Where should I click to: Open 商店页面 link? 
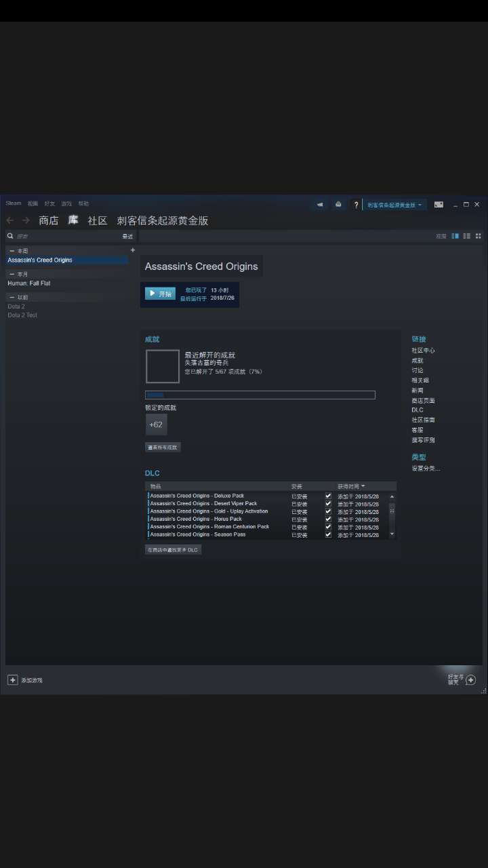pyautogui.click(x=423, y=400)
